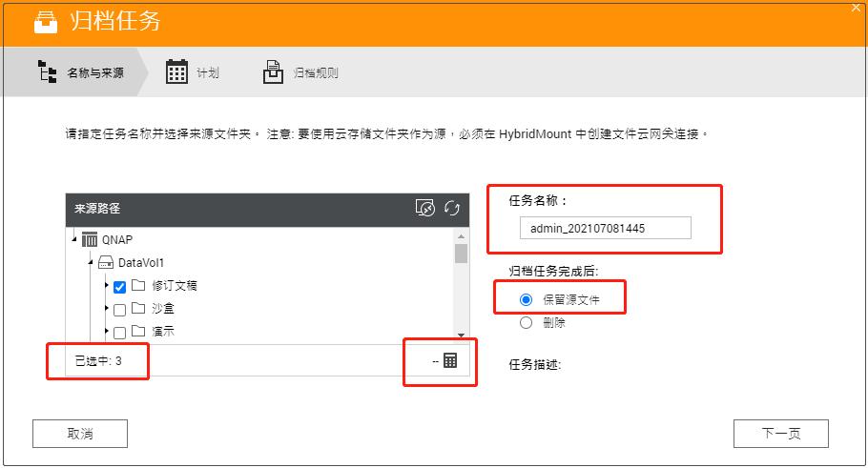Select the 演示 folder name

point(163,332)
